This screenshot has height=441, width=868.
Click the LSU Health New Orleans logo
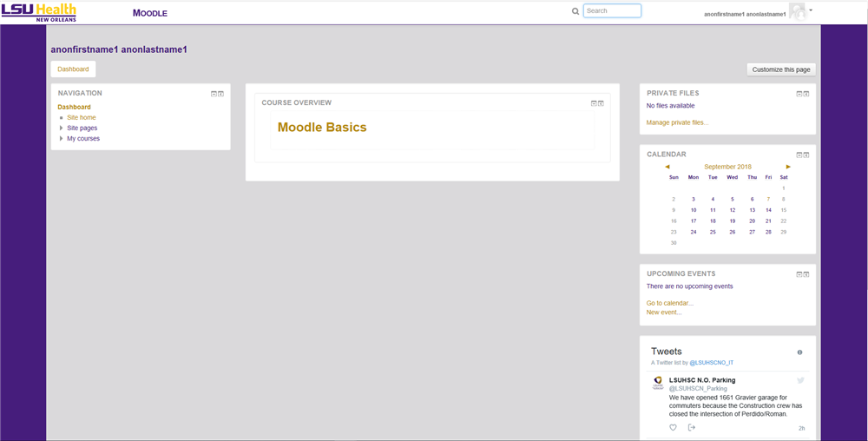39,12
